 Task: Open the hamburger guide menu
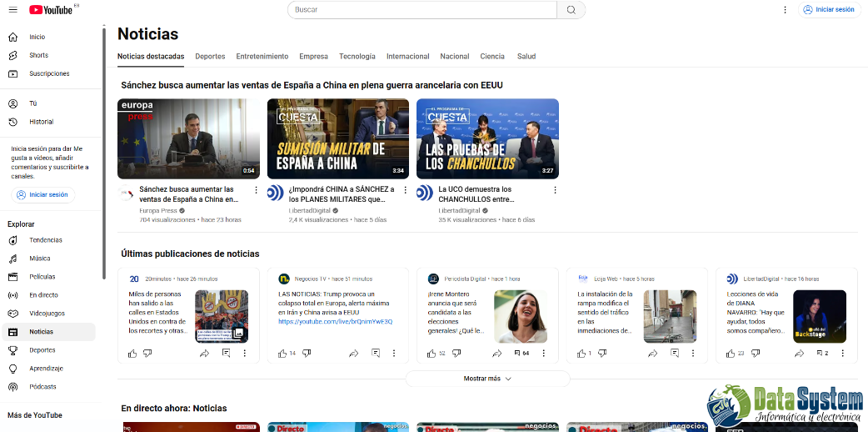pos(12,9)
